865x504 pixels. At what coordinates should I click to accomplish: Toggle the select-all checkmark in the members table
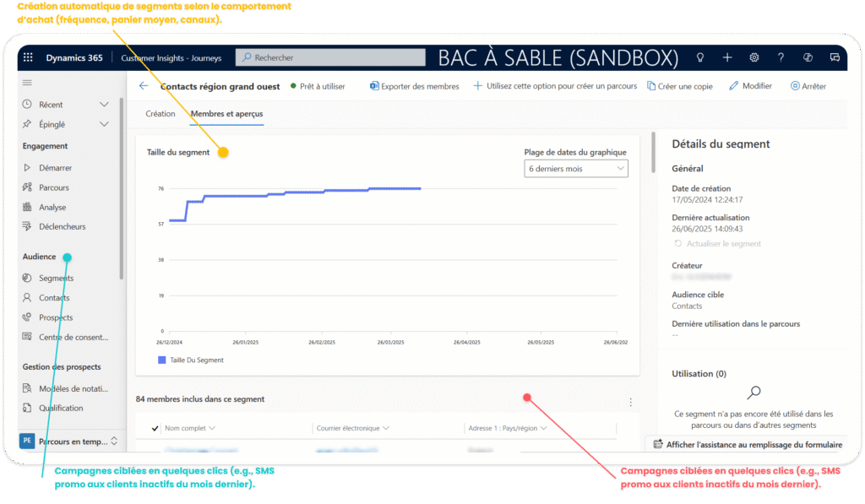pyautogui.click(x=155, y=428)
